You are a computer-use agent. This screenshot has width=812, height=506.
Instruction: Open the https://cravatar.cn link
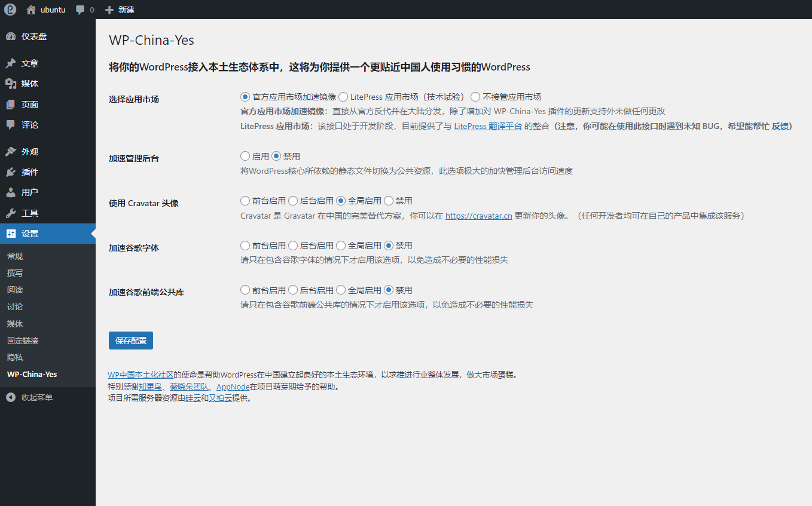click(x=478, y=216)
